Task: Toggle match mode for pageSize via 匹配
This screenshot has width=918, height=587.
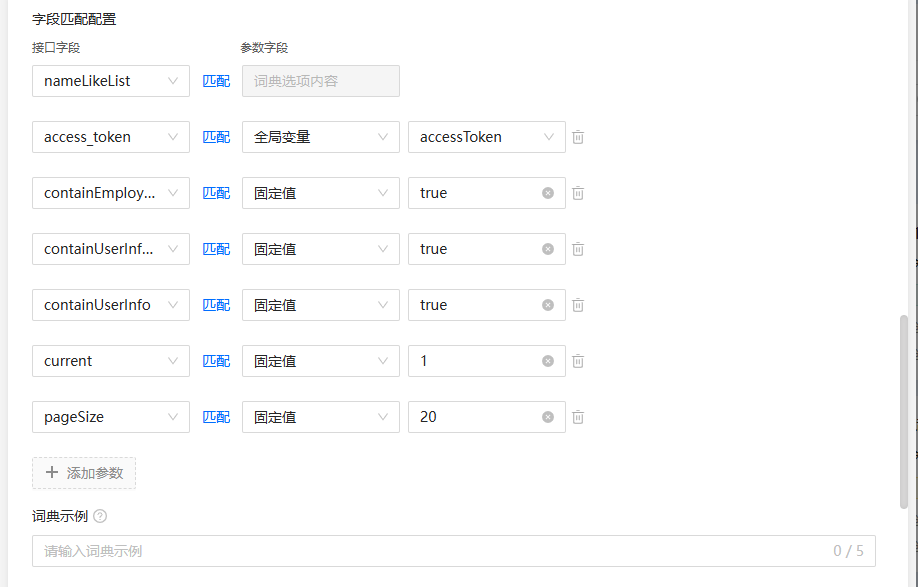Action: click(x=216, y=417)
